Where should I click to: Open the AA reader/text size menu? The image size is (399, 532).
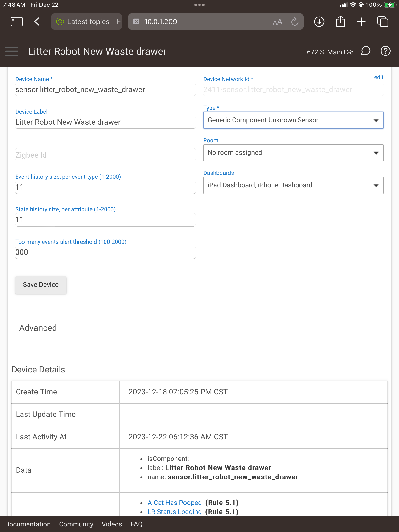277,22
